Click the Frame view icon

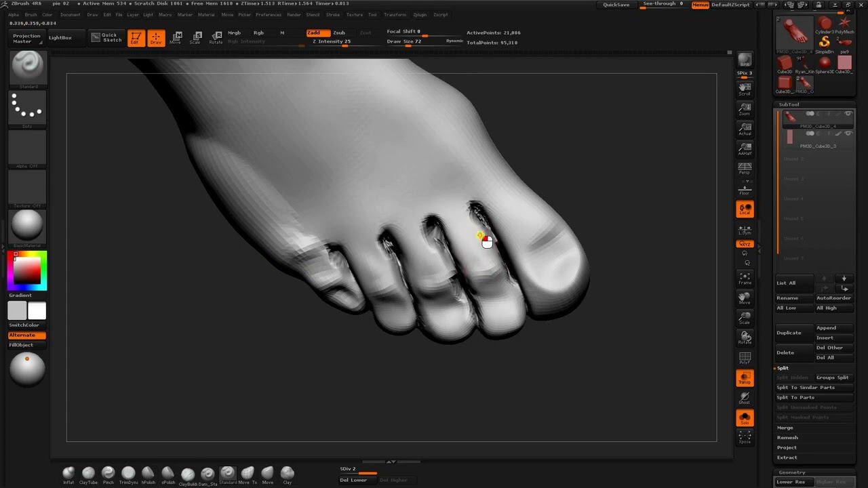pos(745,278)
